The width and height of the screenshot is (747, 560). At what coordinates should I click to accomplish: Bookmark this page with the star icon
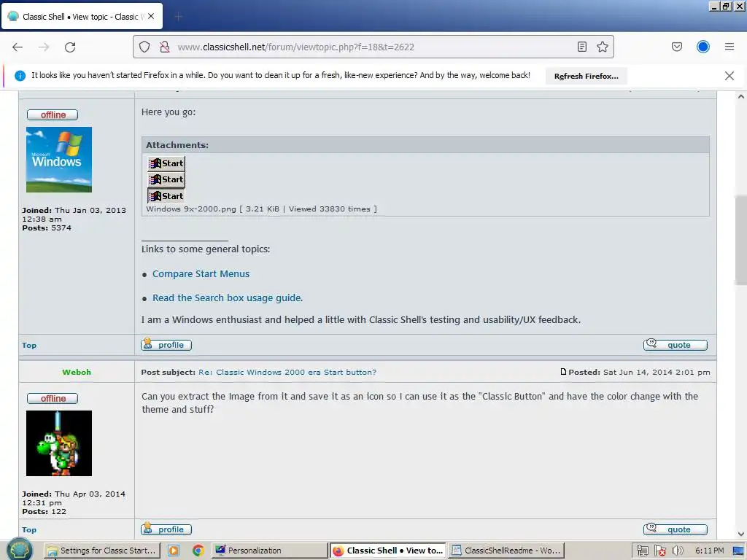[x=602, y=47]
